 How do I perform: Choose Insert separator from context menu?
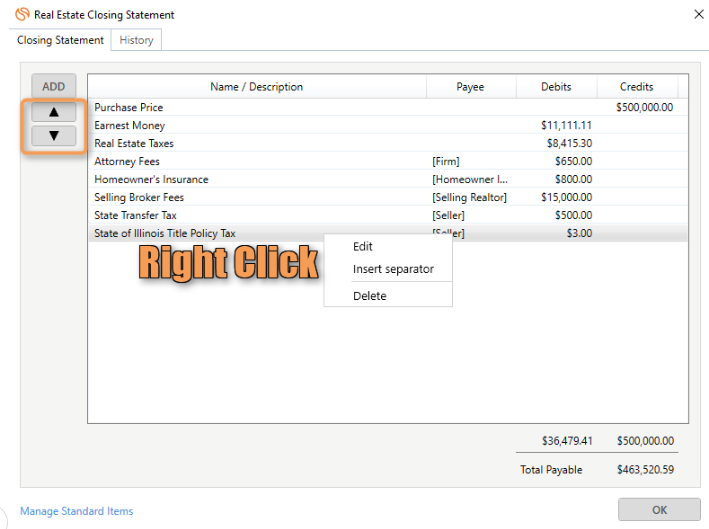tap(392, 269)
